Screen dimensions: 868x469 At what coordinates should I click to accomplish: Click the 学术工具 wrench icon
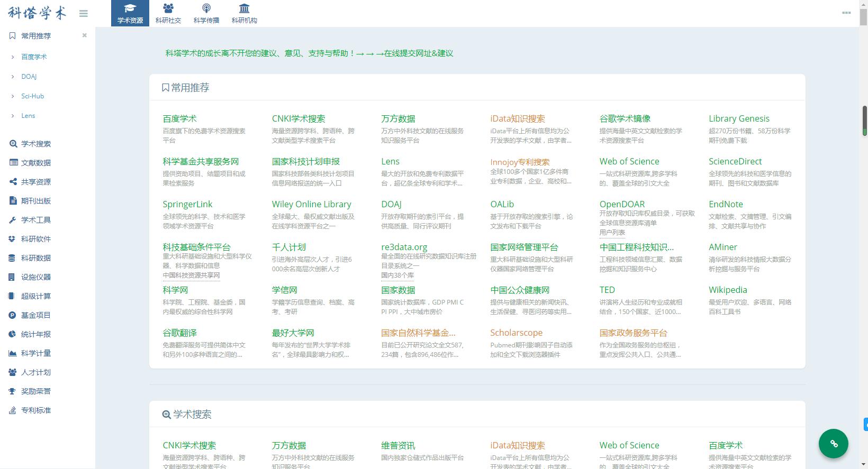(x=13, y=220)
